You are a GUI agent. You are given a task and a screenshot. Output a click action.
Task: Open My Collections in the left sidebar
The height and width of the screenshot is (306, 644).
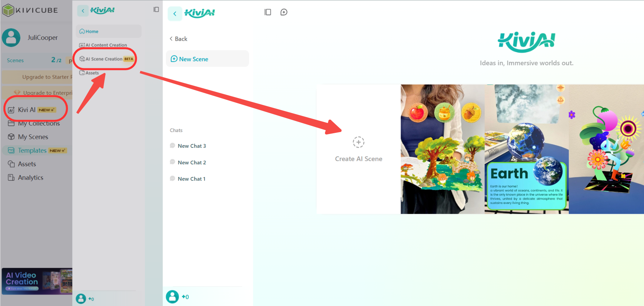(34, 123)
